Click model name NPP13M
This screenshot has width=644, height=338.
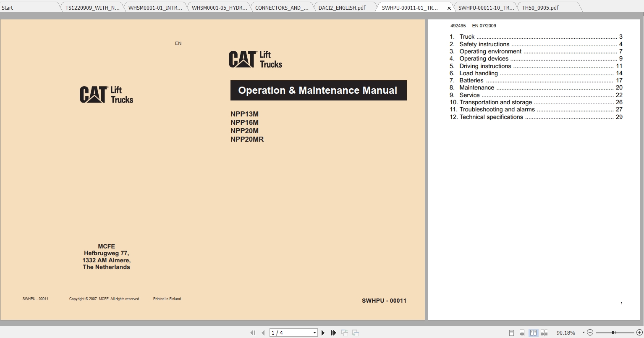tap(244, 114)
